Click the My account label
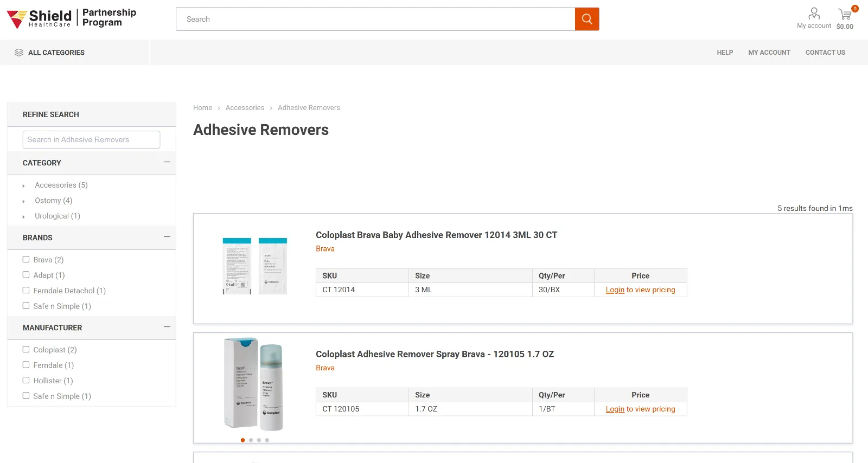The image size is (868, 463). 814,26
